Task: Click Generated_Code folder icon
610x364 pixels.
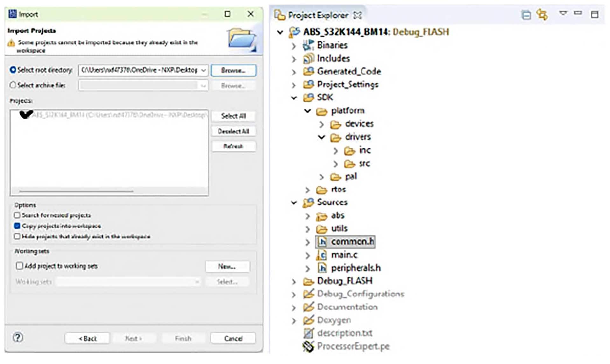Action: 308,71
